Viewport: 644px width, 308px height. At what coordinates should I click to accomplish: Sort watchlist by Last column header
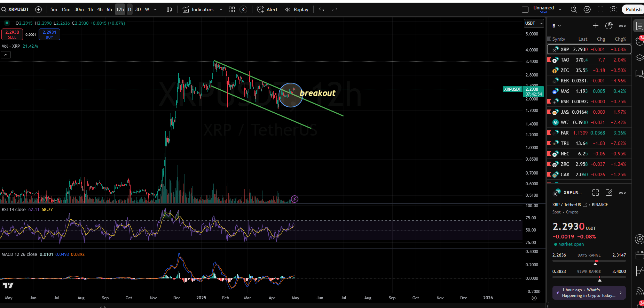pos(583,39)
